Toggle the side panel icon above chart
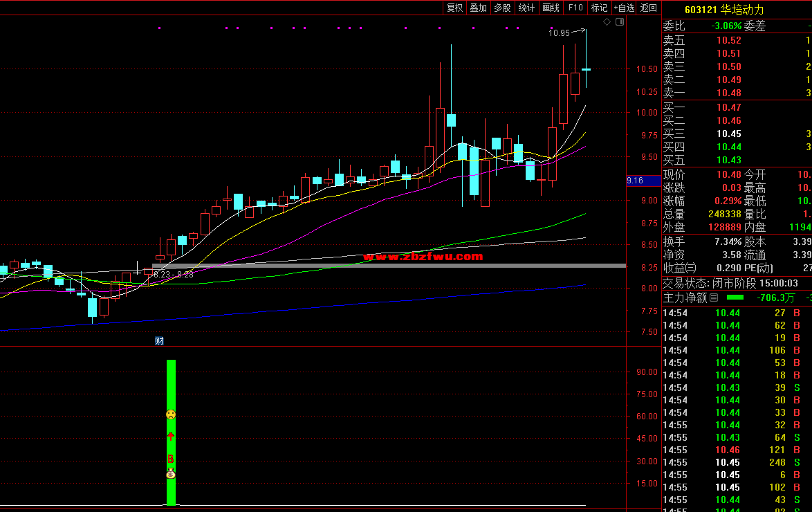812x512 pixels. point(619,21)
